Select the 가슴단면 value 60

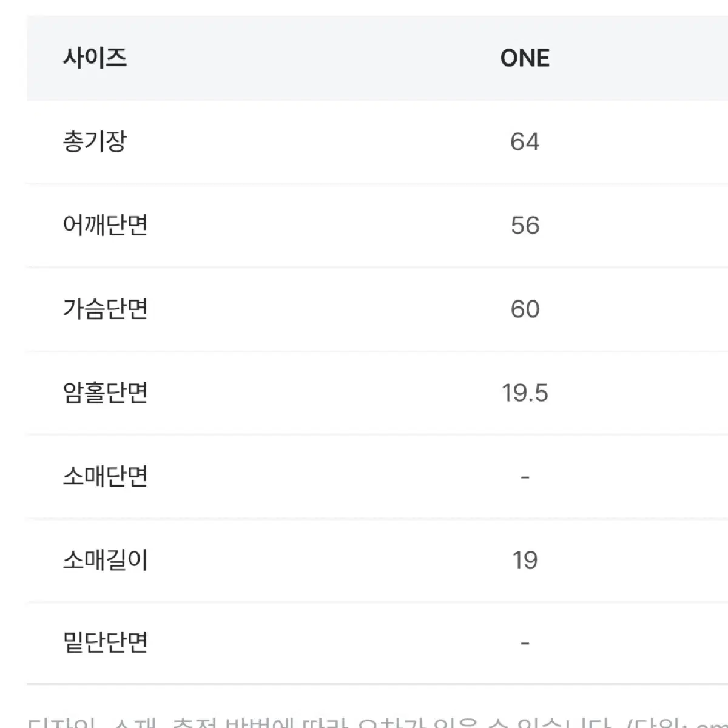pos(525,309)
